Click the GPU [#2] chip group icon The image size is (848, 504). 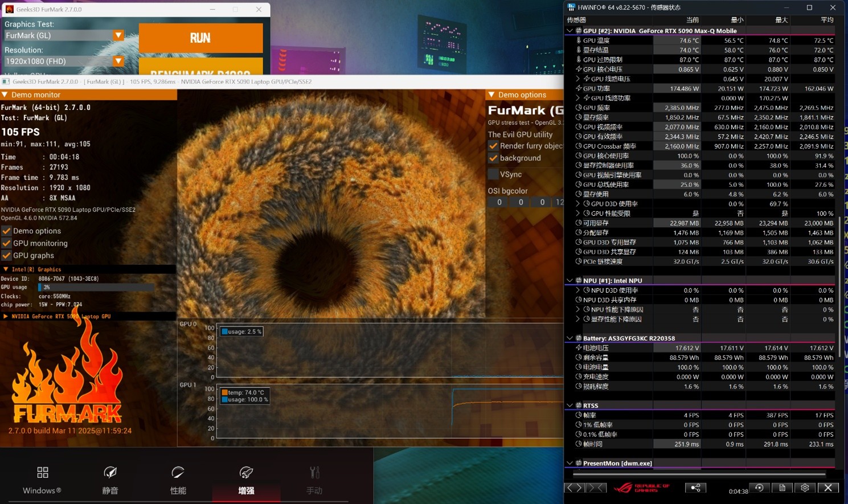(579, 31)
